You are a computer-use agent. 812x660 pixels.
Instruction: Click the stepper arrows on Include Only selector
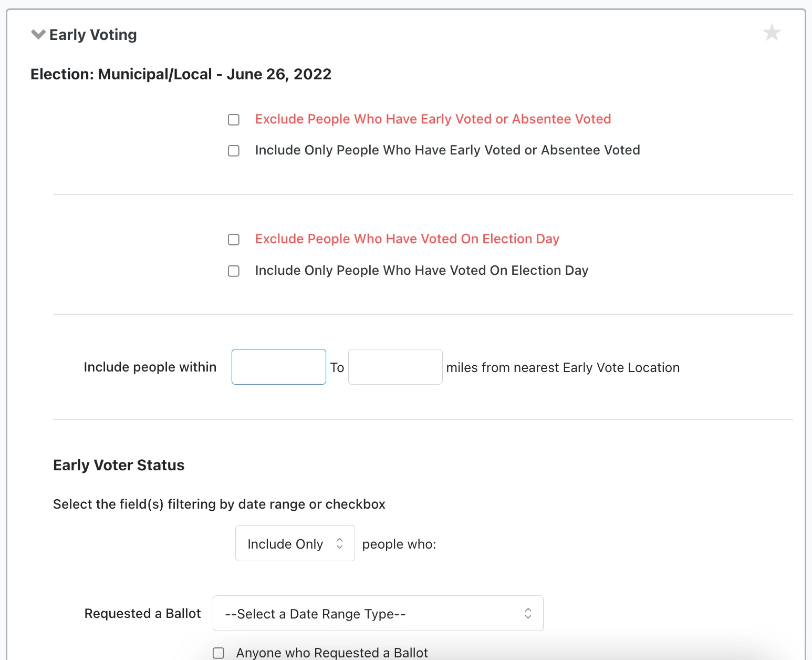coord(339,543)
